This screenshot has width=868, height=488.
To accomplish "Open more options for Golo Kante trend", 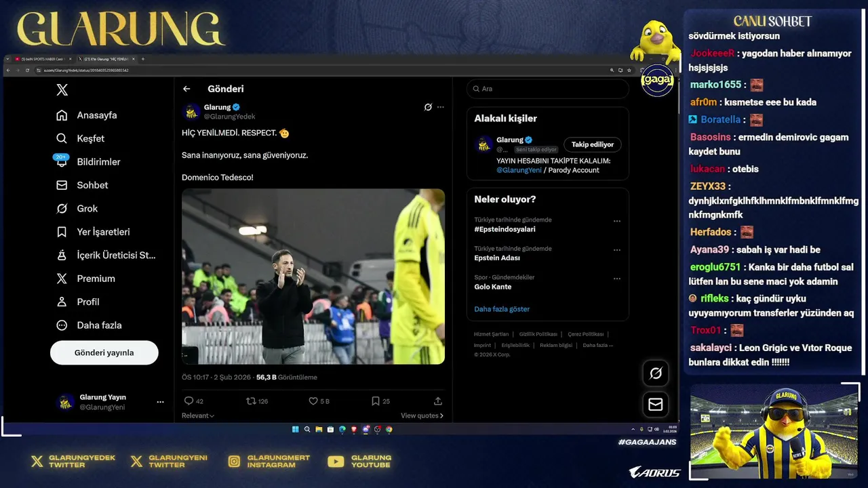I will (617, 279).
